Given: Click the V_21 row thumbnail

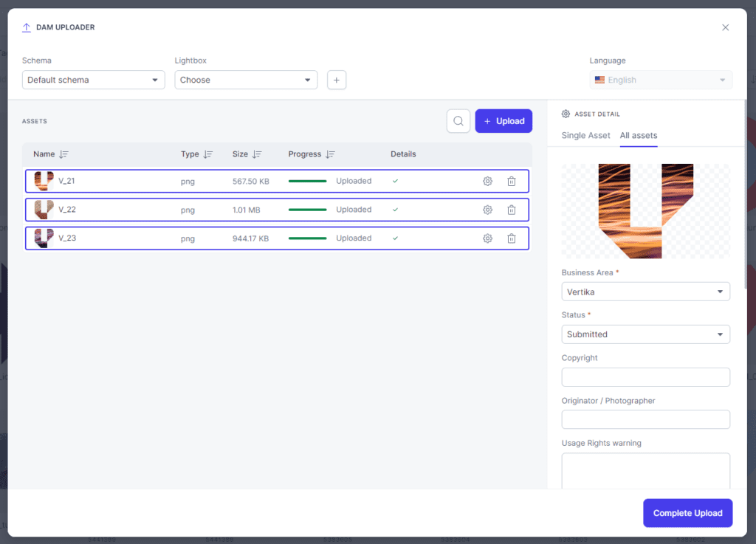Looking at the screenshot, I should pyautogui.click(x=44, y=181).
